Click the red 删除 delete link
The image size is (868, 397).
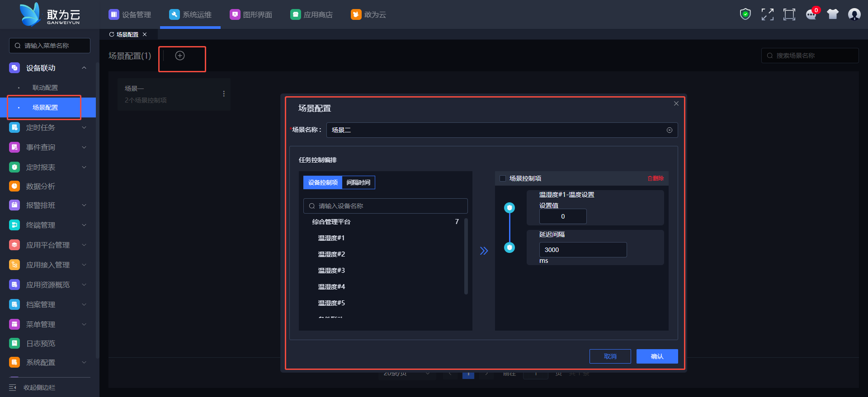coord(656,178)
